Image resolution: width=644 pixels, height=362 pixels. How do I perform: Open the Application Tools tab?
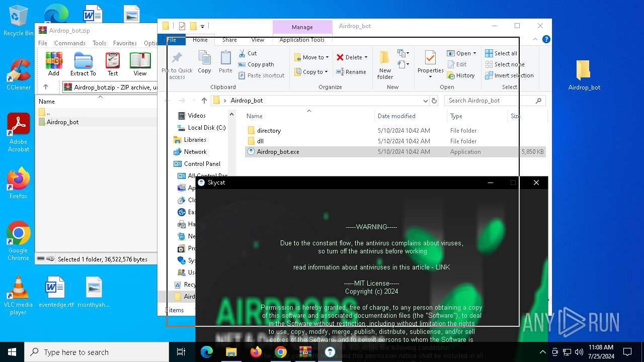[302, 40]
